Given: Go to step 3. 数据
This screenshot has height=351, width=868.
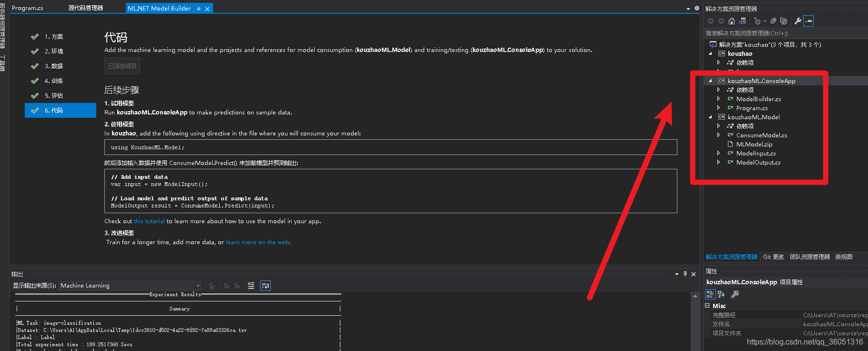Looking at the screenshot, I should pyautogui.click(x=61, y=66).
